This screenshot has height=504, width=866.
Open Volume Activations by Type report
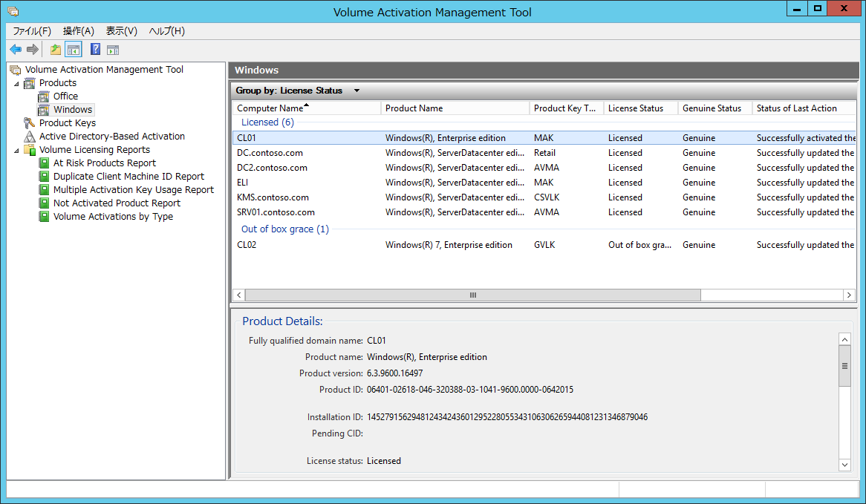(x=113, y=217)
